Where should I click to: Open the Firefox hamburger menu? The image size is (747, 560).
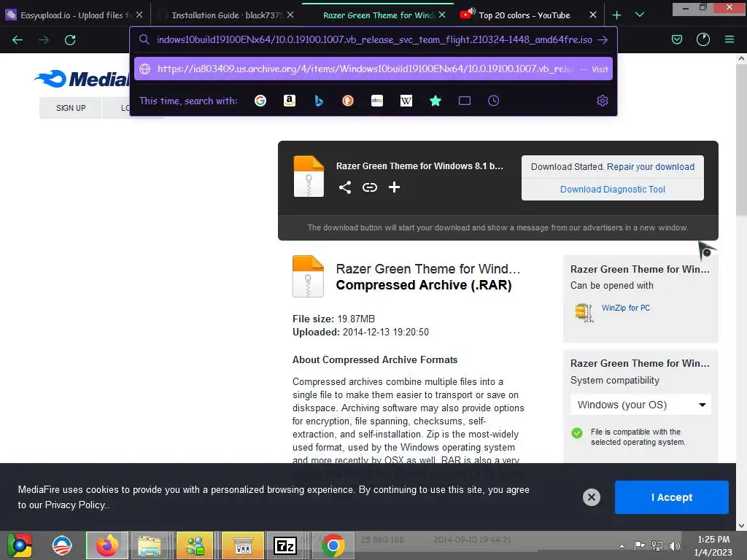click(x=729, y=40)
